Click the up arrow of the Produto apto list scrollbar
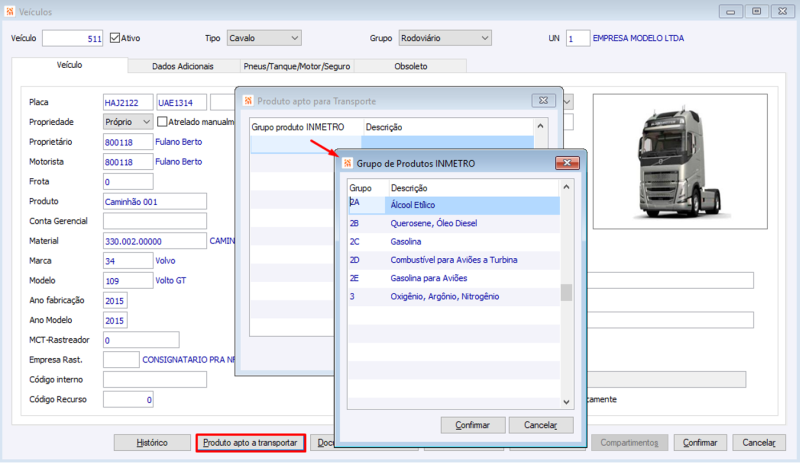Image resolution: width=800 pixels, height=463 pixels. [x=540, y=126]
